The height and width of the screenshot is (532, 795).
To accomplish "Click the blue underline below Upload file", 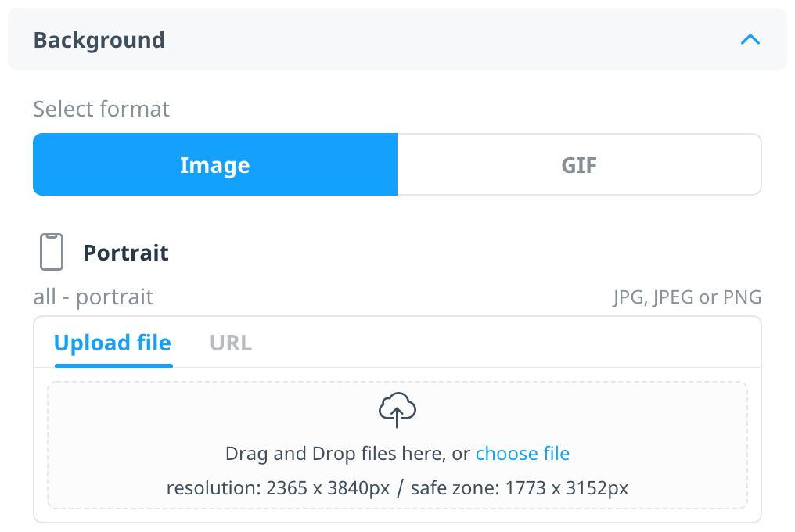I will point(113,365).
